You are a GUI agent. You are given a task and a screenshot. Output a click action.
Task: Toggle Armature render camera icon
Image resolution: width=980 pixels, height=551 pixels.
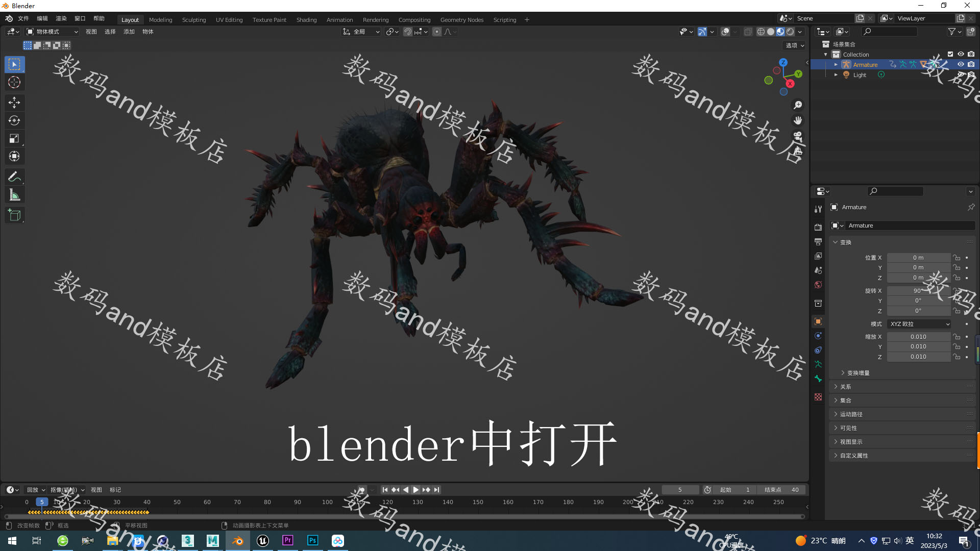pyautogui.click(x=971, y=64)
